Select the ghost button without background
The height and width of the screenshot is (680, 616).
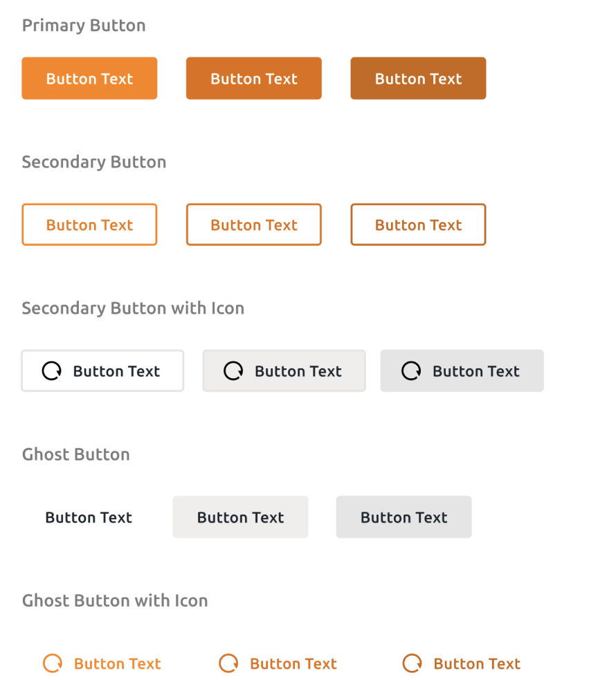pos(89,517)
